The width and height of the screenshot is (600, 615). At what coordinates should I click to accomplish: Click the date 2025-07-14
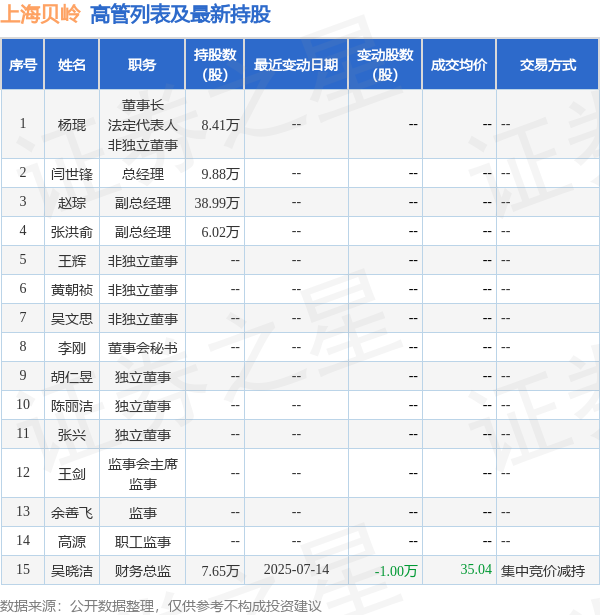pos(296,569)
